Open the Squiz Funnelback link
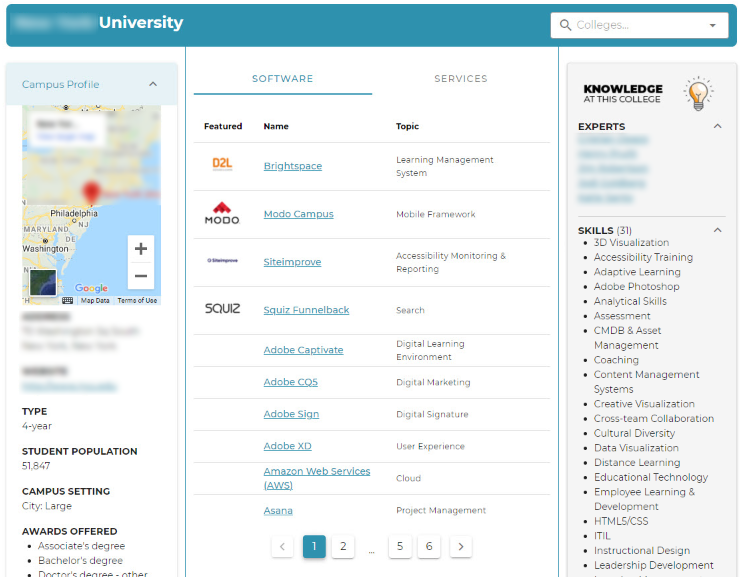Viewport: 746px width, 577px height. click(306, 310)
